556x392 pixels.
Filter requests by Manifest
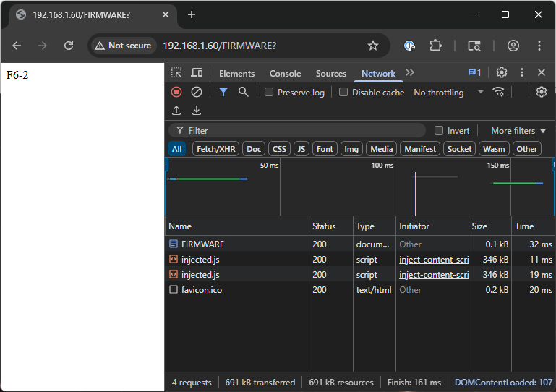pyautogui.click(x=420, y=149)
